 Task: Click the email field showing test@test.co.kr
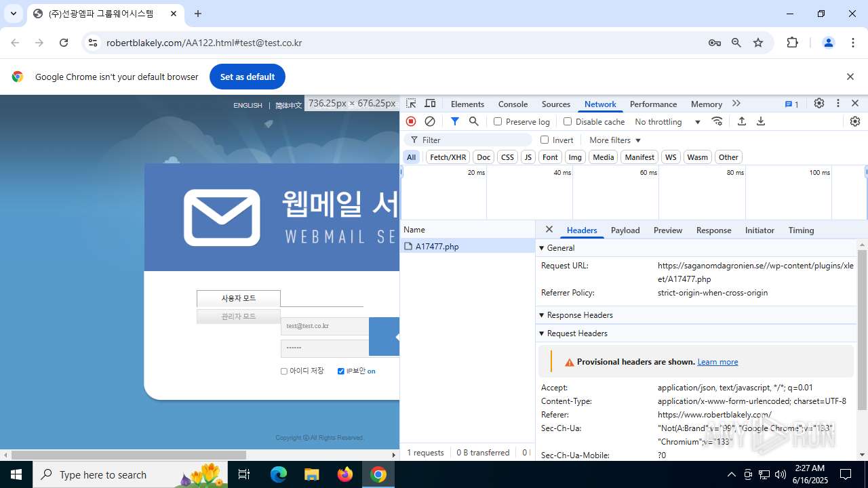(x=325, y=326)
